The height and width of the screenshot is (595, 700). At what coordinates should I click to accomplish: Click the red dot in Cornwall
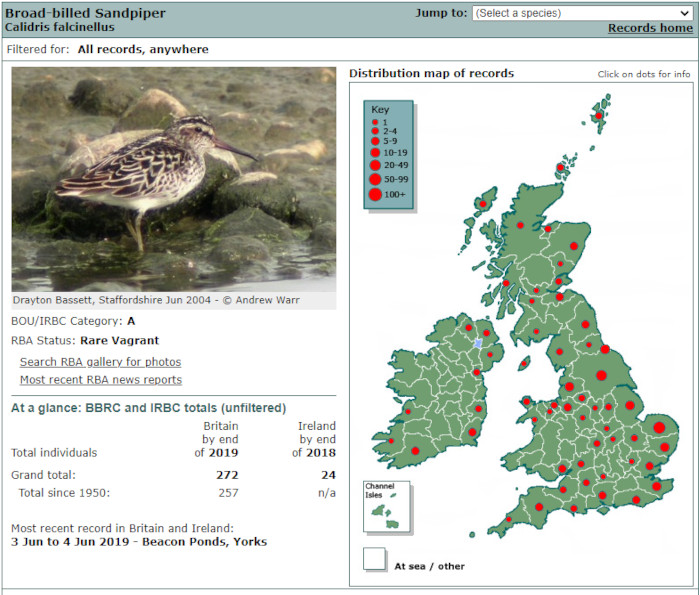point(508,519)
